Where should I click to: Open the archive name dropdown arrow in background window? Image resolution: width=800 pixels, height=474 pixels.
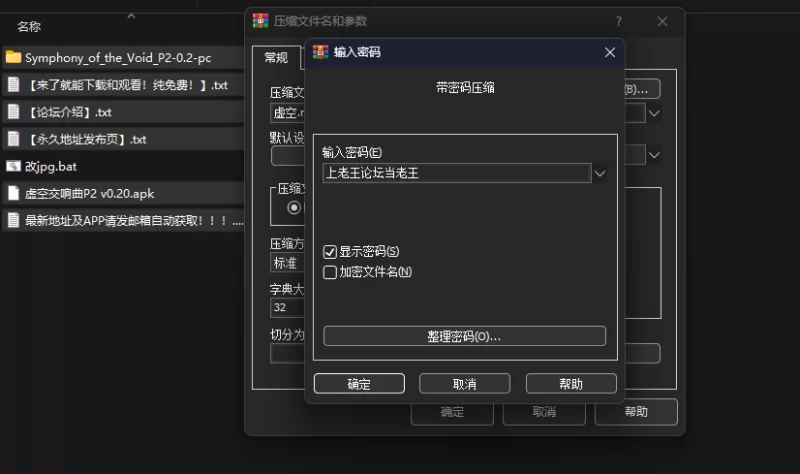click(x=654, y=113)
